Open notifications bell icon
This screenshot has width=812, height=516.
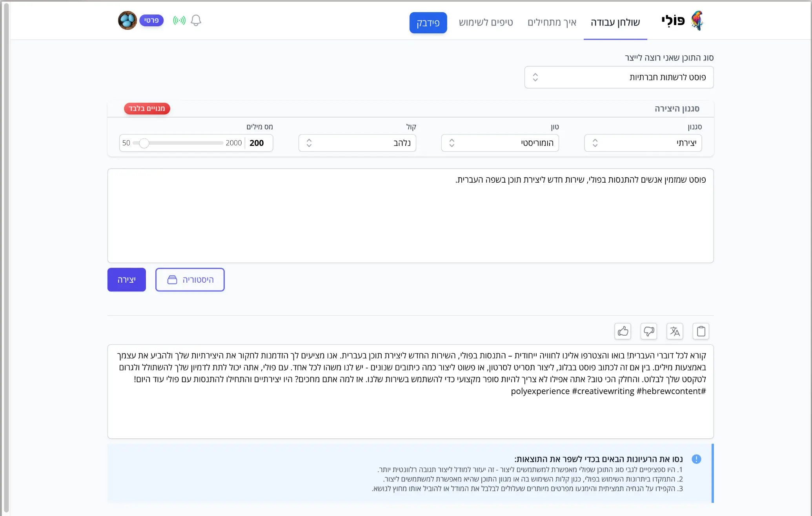click(x=196, y=20)
